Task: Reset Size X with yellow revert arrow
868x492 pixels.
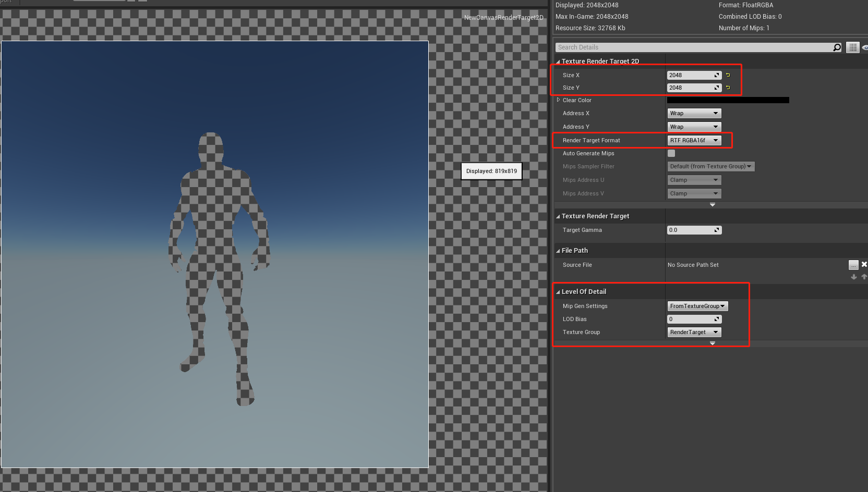Action: pyautogui.click(x=728, y=75)
